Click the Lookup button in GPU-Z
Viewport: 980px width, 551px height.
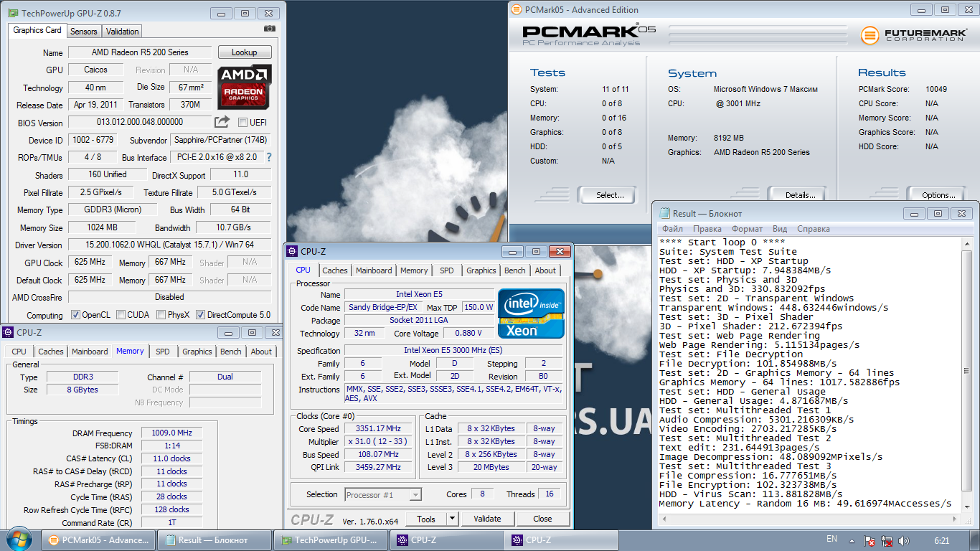pyautogui.click(x=244, y=52)
